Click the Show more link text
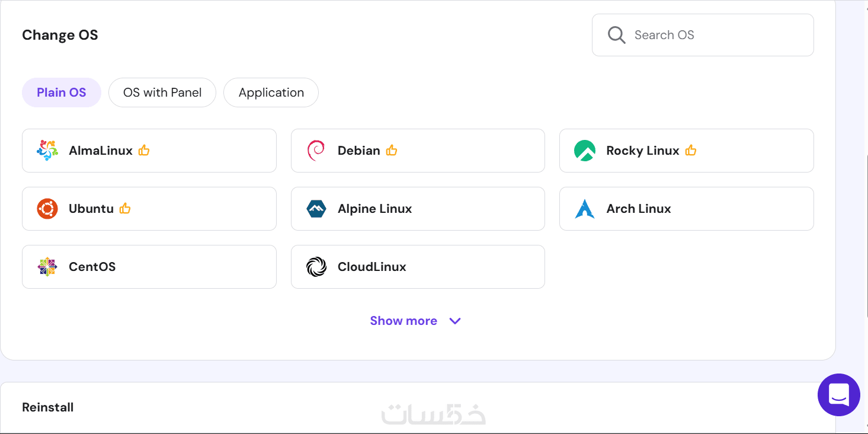Image resolution: width=868 pixels, height=434 pixels. click(403, 321)
